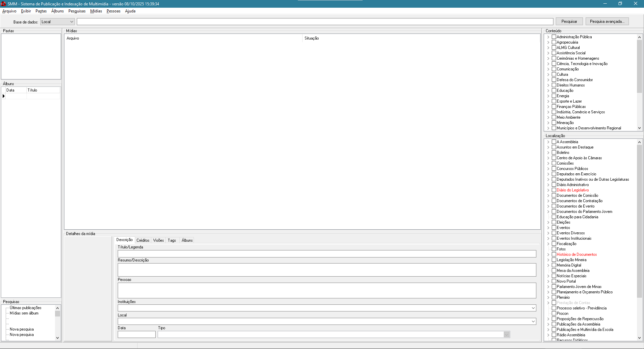Check the Agropecuária checkbox

pos(554,42)
